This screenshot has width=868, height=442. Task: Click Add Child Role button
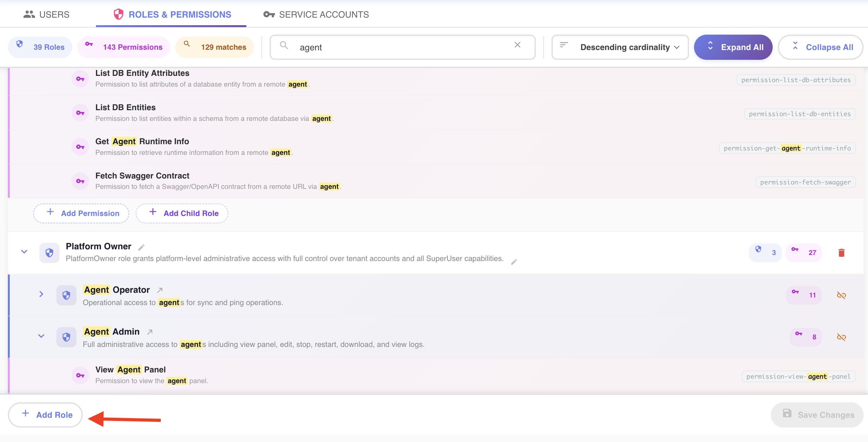pos(182,213)
